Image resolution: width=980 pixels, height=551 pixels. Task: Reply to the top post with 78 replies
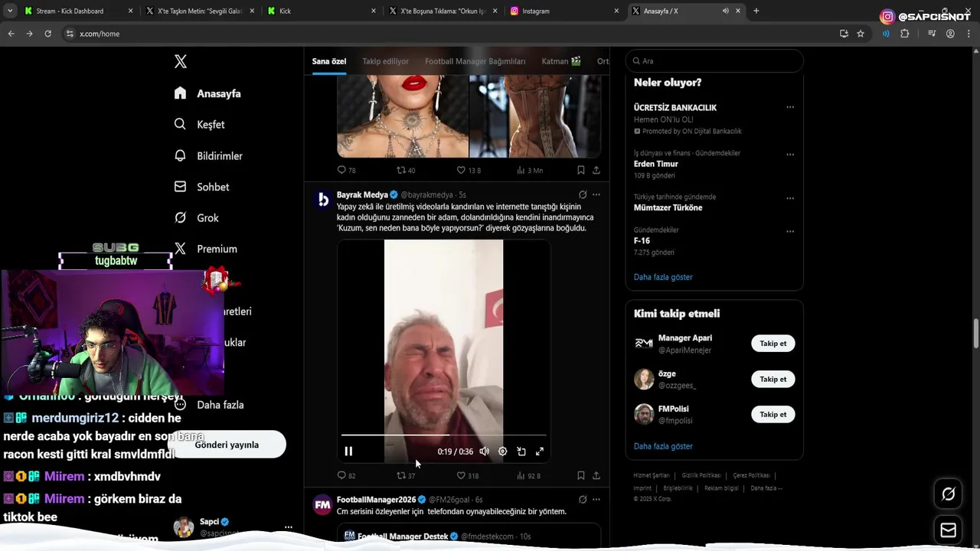click(x=346, y=170)
